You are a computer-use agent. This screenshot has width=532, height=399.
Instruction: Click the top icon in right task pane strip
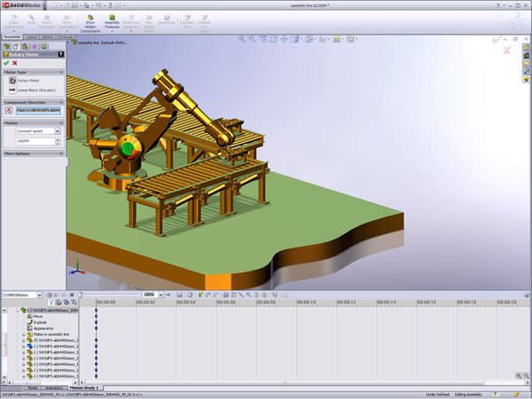pyautogui.click(x=526, y=47)
